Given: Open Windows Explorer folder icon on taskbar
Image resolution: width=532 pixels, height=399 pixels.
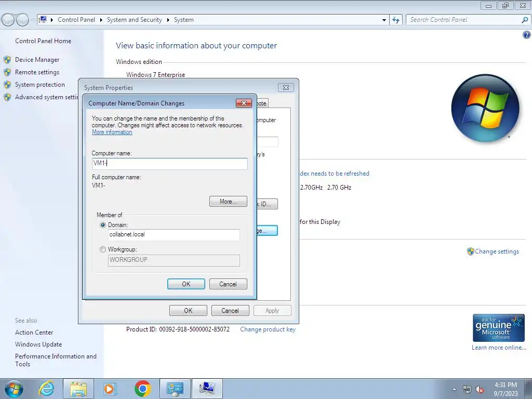Looking at the screenshot, I should click(78, 389).
